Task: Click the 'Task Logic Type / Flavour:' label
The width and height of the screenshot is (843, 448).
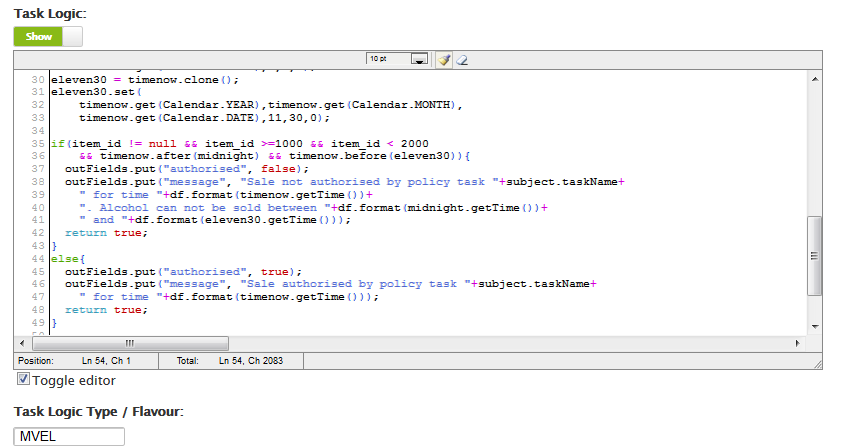Action: point(98,412)
